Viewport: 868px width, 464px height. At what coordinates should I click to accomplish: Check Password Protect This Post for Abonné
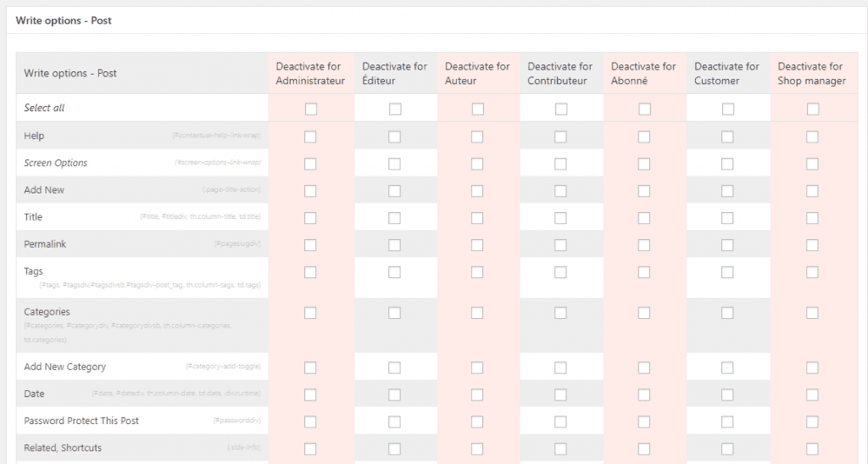(644, 422)
